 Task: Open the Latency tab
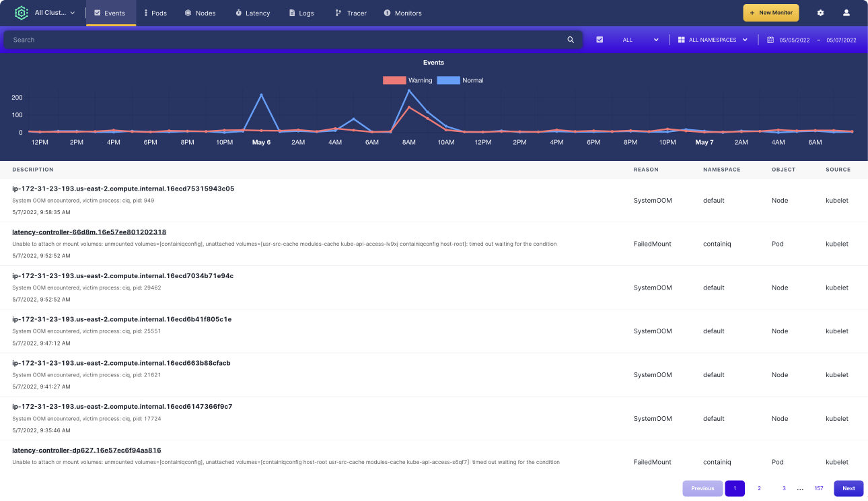click(253, 13)
